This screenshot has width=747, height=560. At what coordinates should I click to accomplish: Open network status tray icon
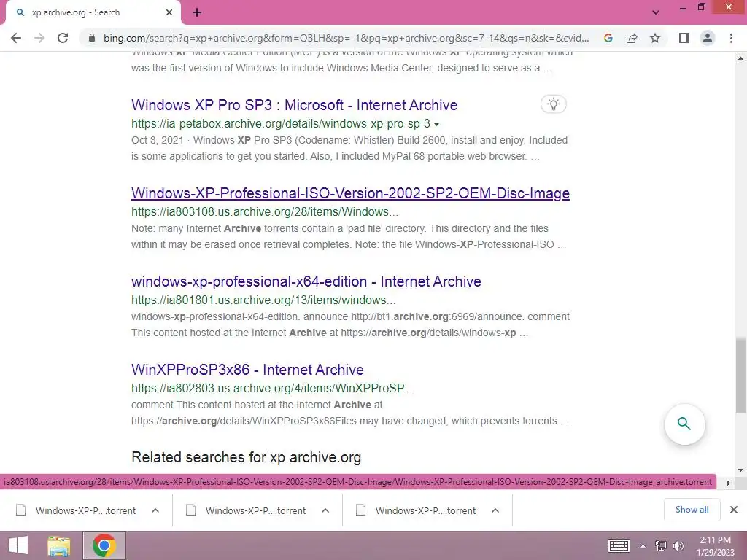point(660,546)
